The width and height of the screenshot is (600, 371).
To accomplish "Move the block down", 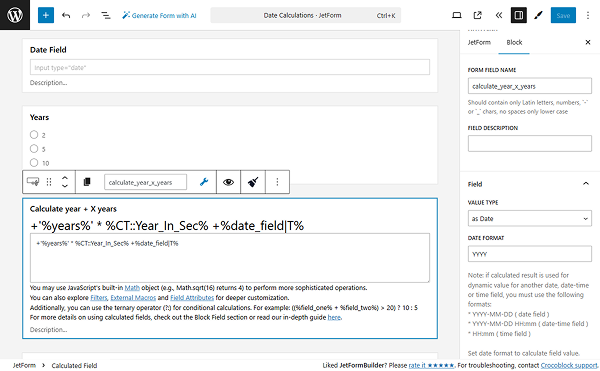I will (x=65, y=186).
